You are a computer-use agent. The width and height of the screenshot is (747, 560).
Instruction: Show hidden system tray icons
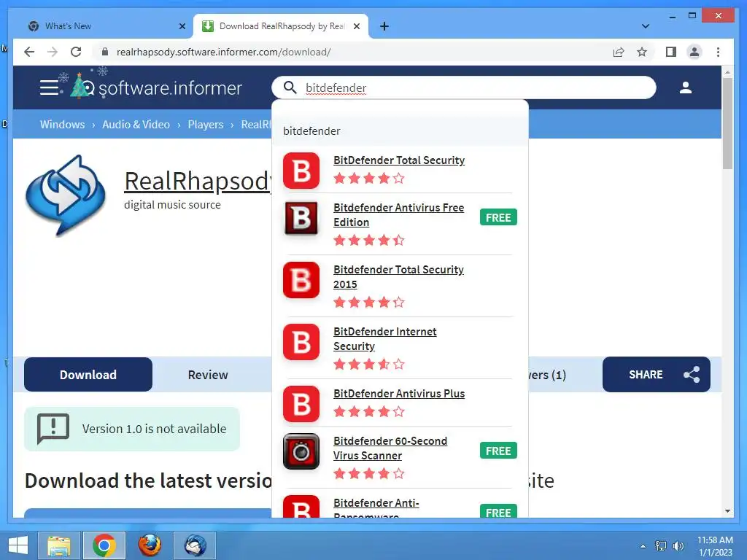click(643, 546)
